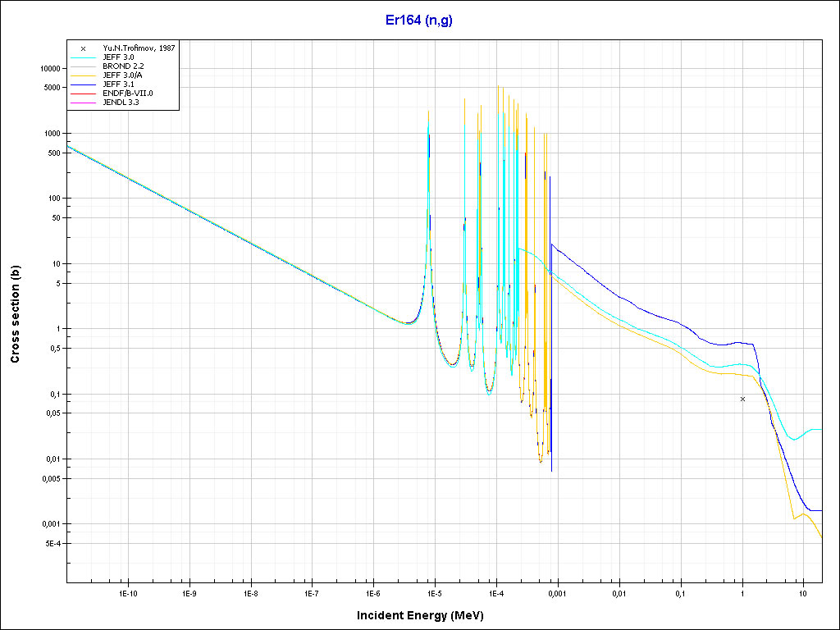The height and width of the screenshot is (630, 840).
Task: Click the x marker symbol in the legend
Action: tap(83, 48)
